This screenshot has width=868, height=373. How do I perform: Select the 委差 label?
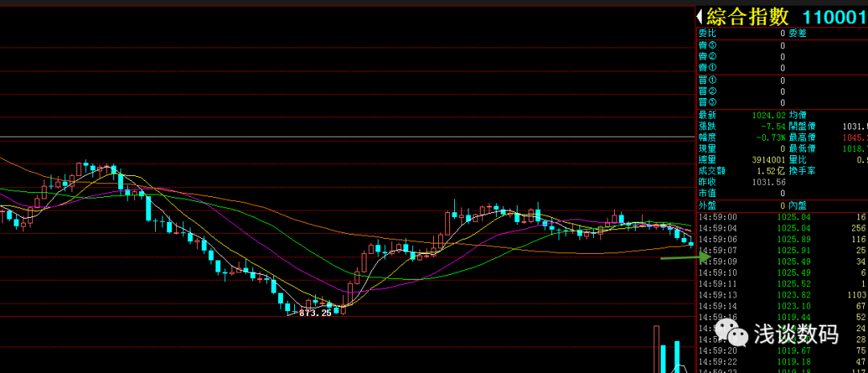798,33
